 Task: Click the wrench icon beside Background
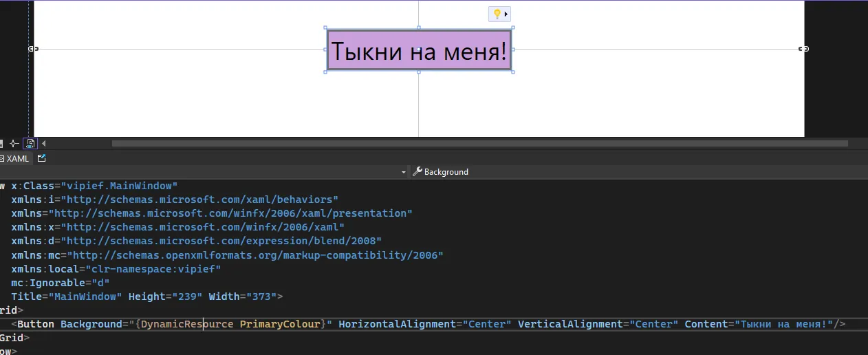(x=417, y=172)
